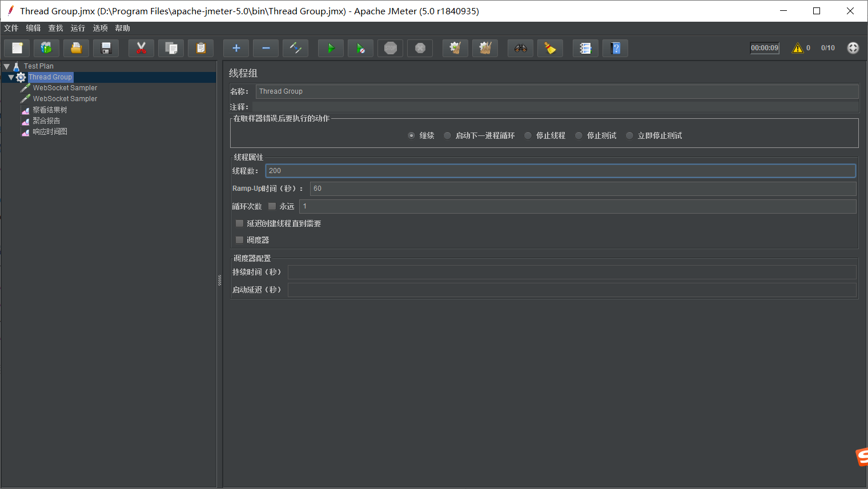
Task: Click the 名称 field containing Thread Group
Action: [557, 91]
